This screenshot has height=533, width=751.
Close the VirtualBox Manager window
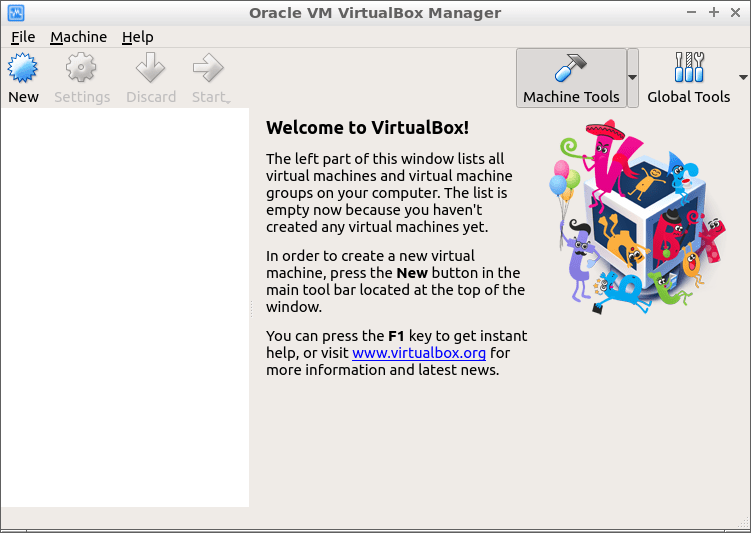tap(736, 12)
